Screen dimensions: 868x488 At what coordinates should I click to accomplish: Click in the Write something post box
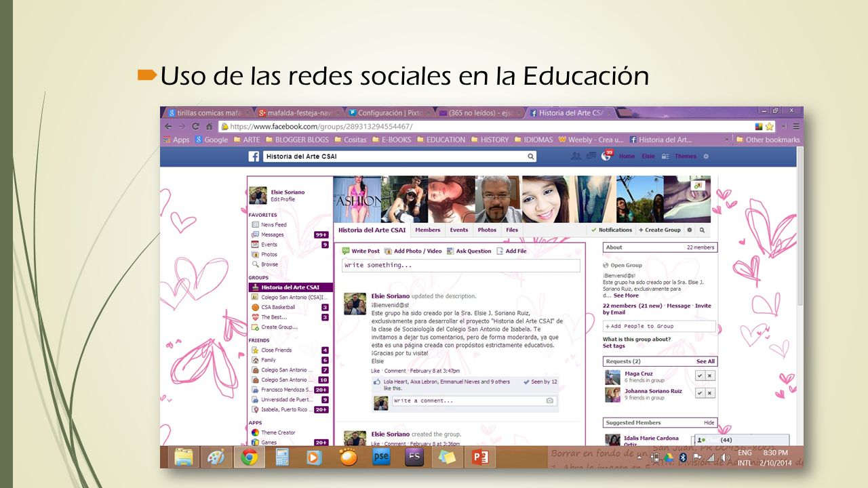pyautogui.click(x=461, y=265)
